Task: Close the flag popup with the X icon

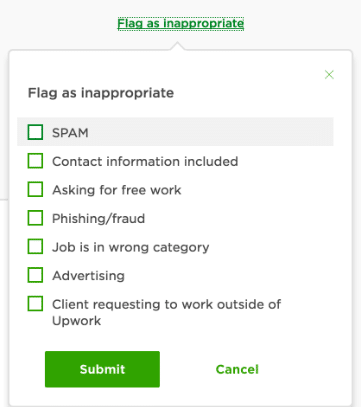Action: (x=329, y=75)
